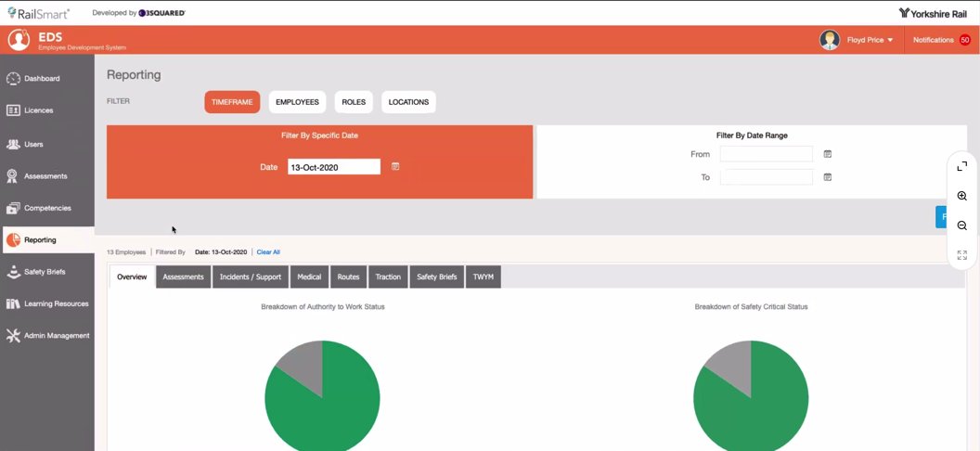Viewport: 980px width, 451px height.
Task: Click the EDS profile circle icon
Action: tap(19, 39)
